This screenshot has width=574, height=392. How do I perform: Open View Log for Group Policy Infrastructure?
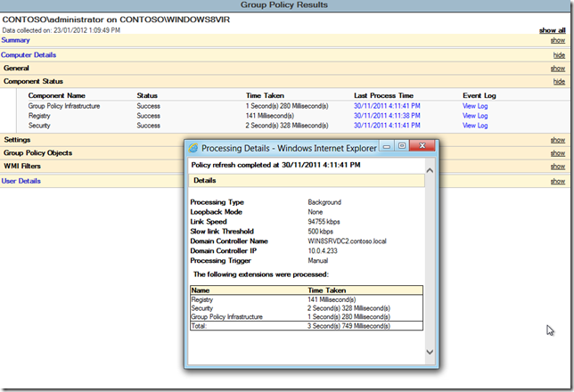(475, 105)
